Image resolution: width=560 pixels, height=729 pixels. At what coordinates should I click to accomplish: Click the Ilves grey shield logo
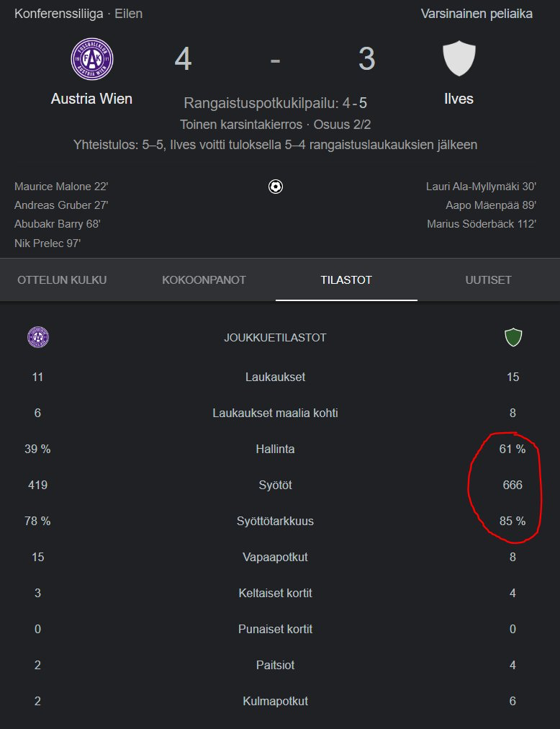[x=459, y=59]
